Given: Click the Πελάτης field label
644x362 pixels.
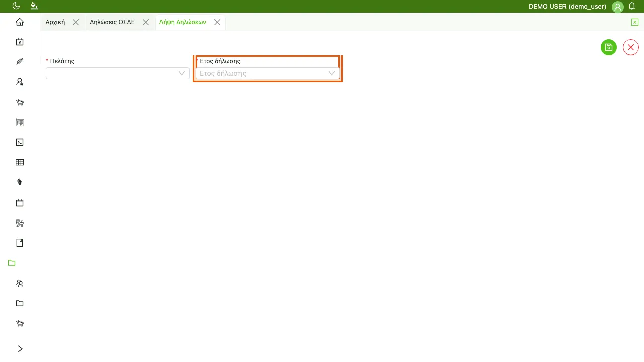Looking at the screenshot, I should click(62, 61).
